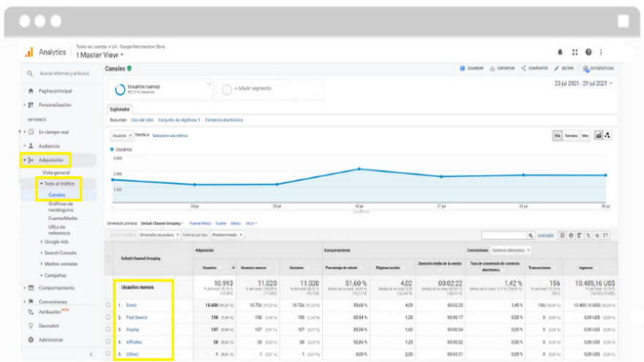The width and height of the screenshot is (644, 362).
Task: Expand the Search Console sidebar section
Action: coord(60,253)
